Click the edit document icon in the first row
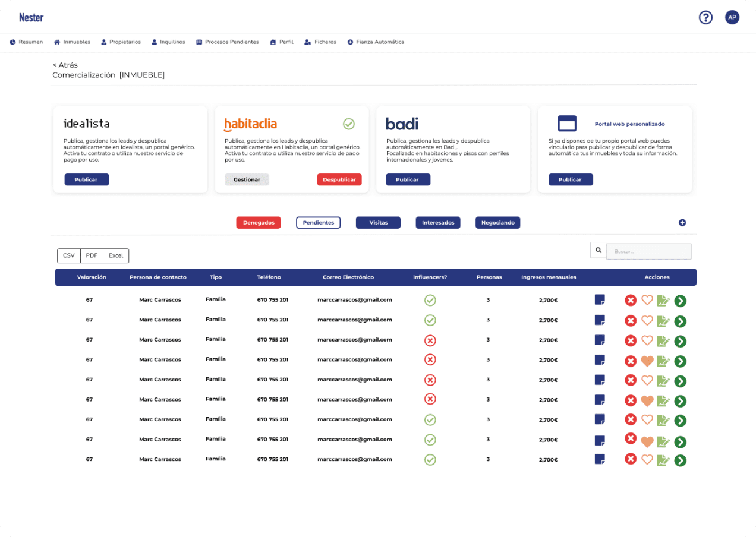Screen dimensions: 756x537 click(663, 301)
